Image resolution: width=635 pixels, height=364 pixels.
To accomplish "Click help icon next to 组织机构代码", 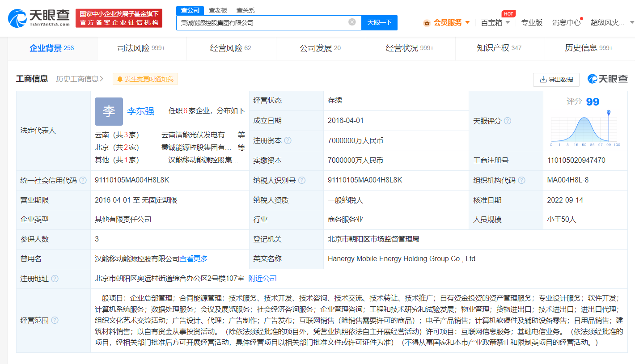I will (x=521, y=180).
